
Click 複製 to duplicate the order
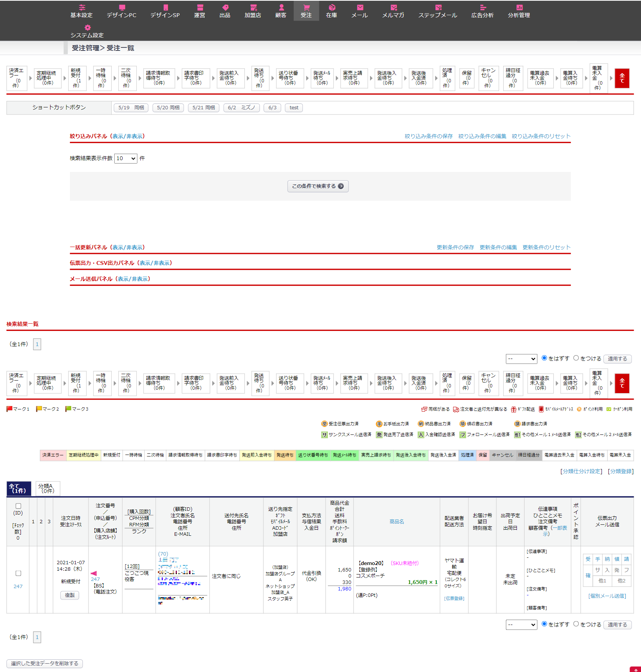coord(70,595)
